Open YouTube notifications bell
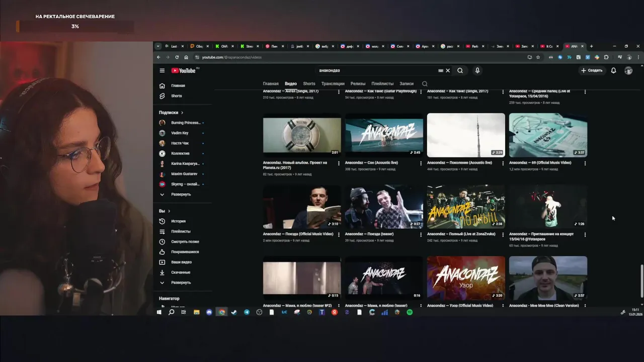The height and width of the screenshot is (362, 644). (613, 70)
